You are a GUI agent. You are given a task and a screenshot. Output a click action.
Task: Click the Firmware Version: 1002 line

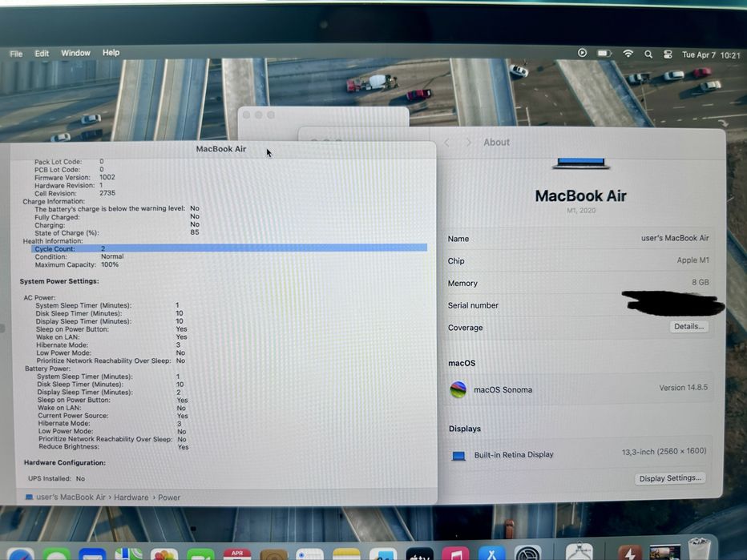(x=75, y=177)
